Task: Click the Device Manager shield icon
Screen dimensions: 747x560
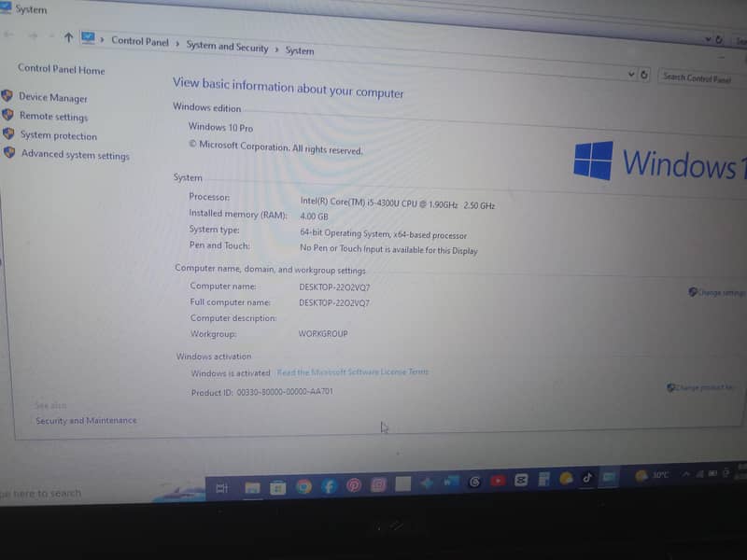Action: 7,96
